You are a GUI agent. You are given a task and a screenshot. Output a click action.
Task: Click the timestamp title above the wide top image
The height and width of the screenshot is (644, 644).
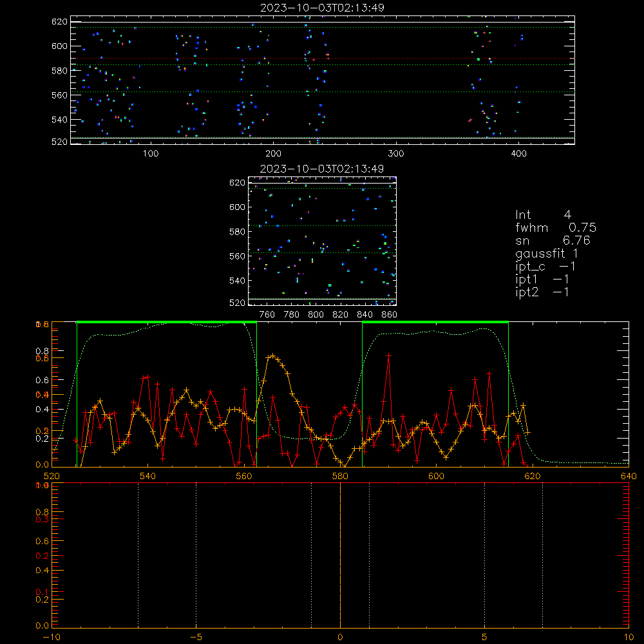click(322, 8)
